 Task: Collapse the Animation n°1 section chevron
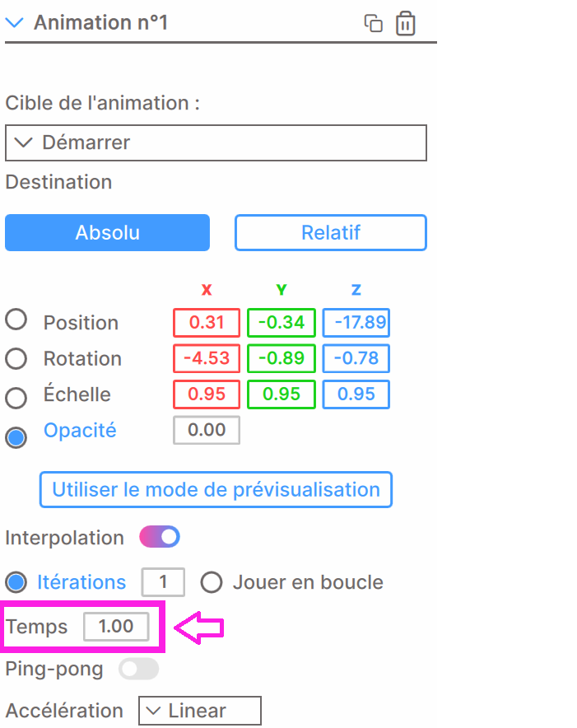[14, 22]
